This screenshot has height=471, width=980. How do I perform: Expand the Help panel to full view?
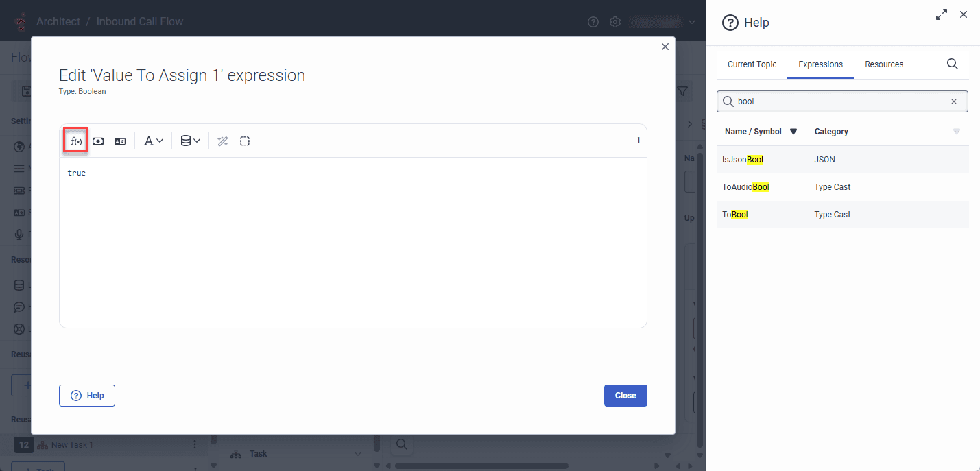pos(941,14)
